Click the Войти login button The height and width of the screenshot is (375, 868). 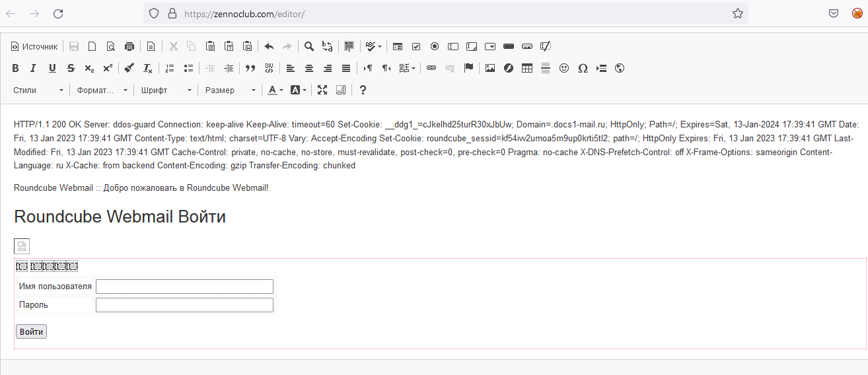click(31, 331)
